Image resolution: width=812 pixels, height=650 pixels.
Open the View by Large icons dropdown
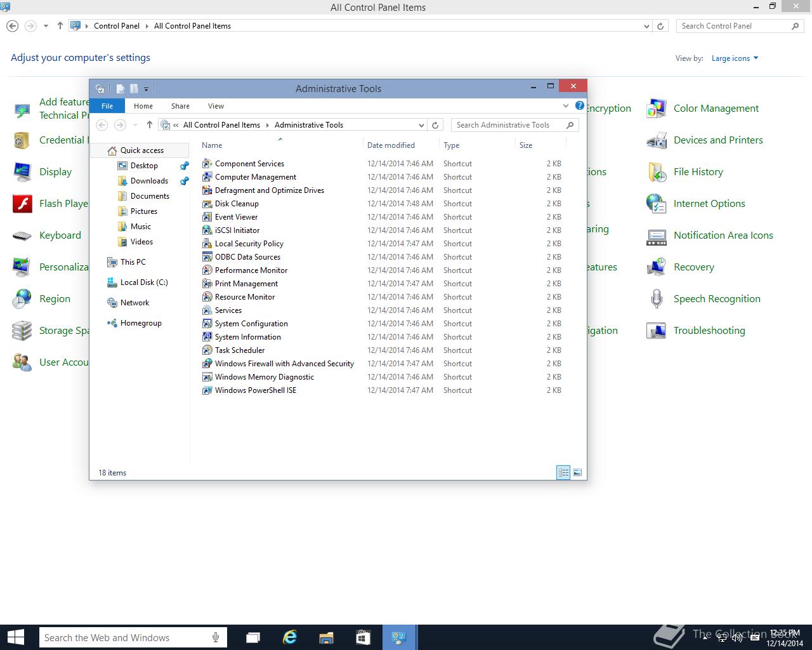coord(735,58)
